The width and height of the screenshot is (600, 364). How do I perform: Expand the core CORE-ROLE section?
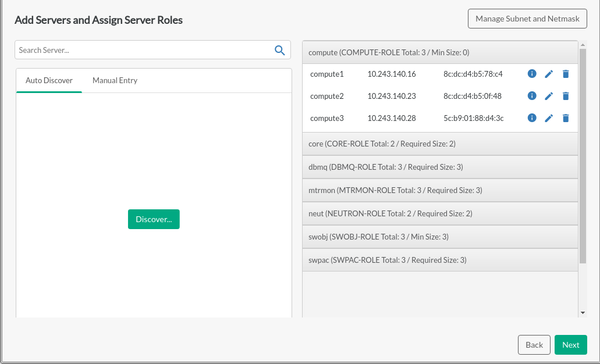(x=440, y=144)
